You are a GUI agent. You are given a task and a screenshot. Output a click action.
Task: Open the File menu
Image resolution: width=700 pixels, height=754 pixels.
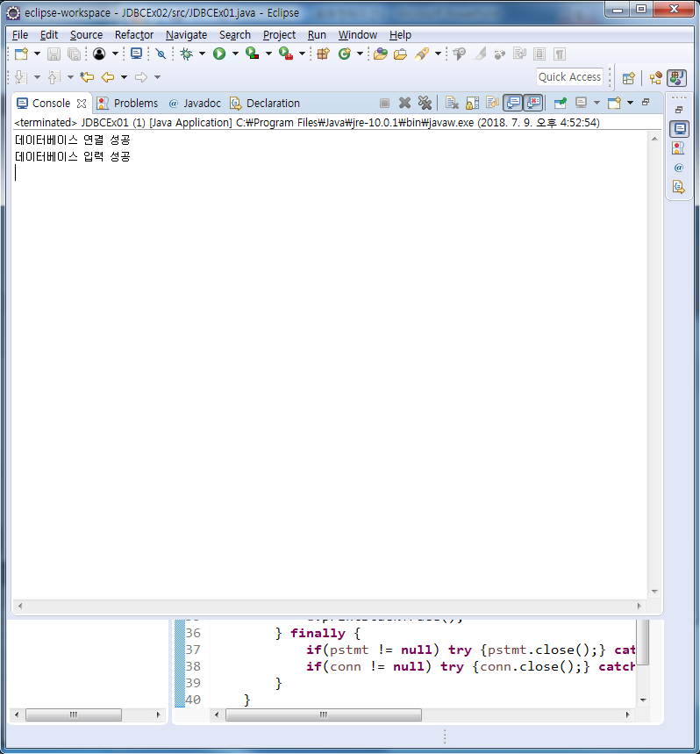pos(20,35)
